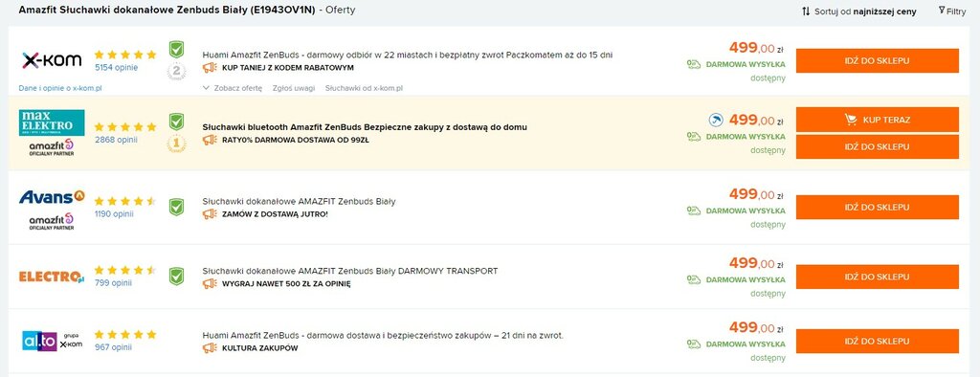Open the Filtry filter options
The image size is (980, 377).
click(x=952, y=11)
